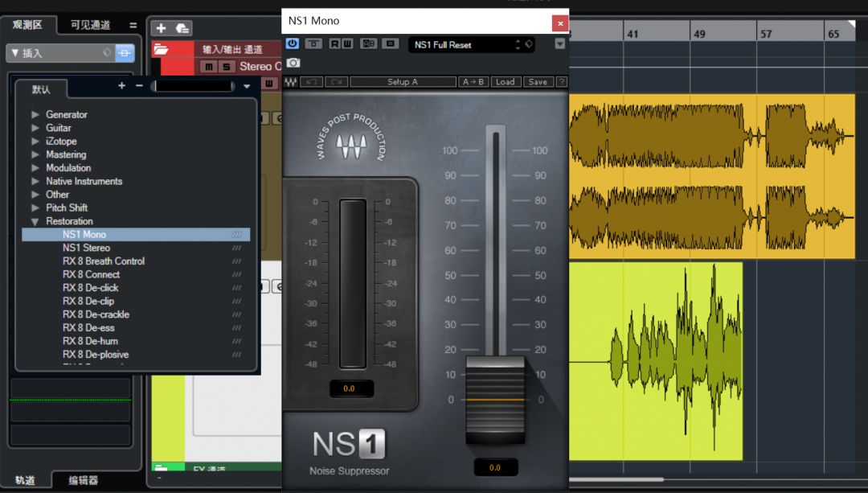Click the preset up/down stepper arrows
Screen dimensions: 868x493
pos(518,45)
